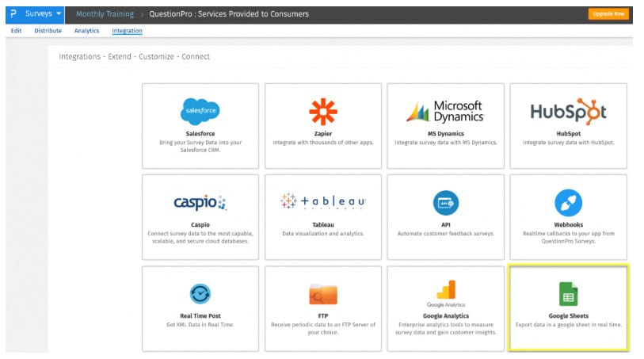Click 'Bring your Survey Data' Salesforce description
Viewport: 644px width, 359px height.
point(200,147)
